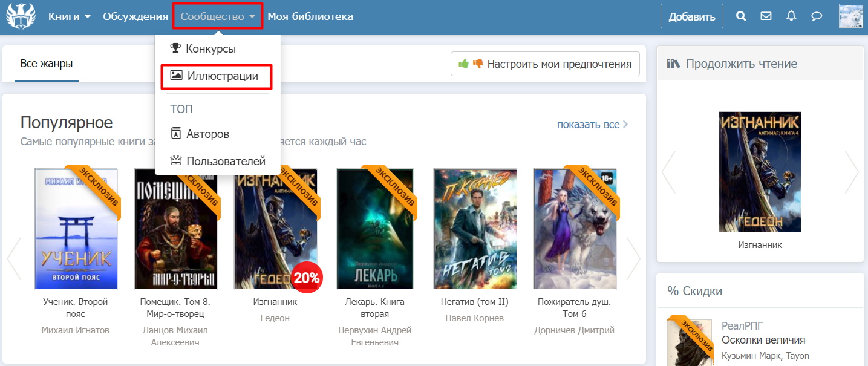Open the chat bubble icon
The image size is (868, 366).
[817, 16]
